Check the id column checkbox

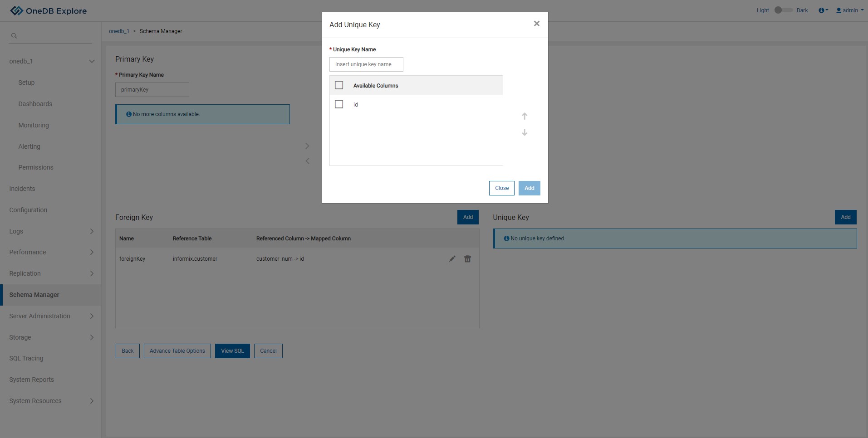click(x=339, y=104)
